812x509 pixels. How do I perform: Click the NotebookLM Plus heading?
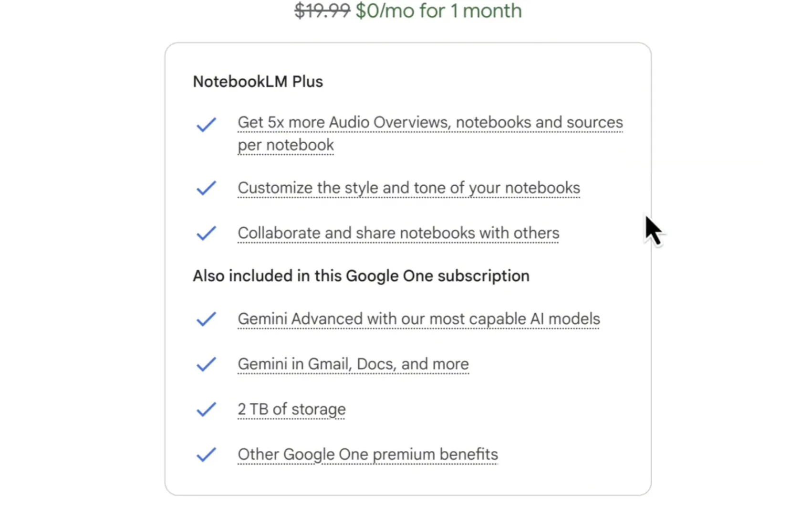click(258, 82)
